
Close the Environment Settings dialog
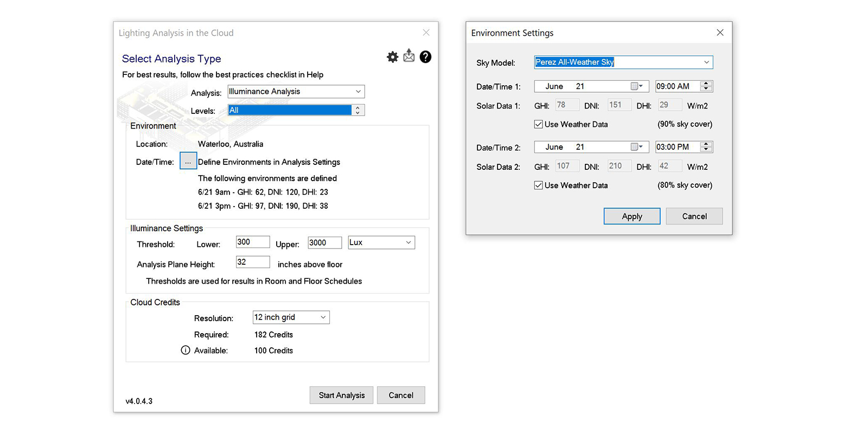click(720, 33)
